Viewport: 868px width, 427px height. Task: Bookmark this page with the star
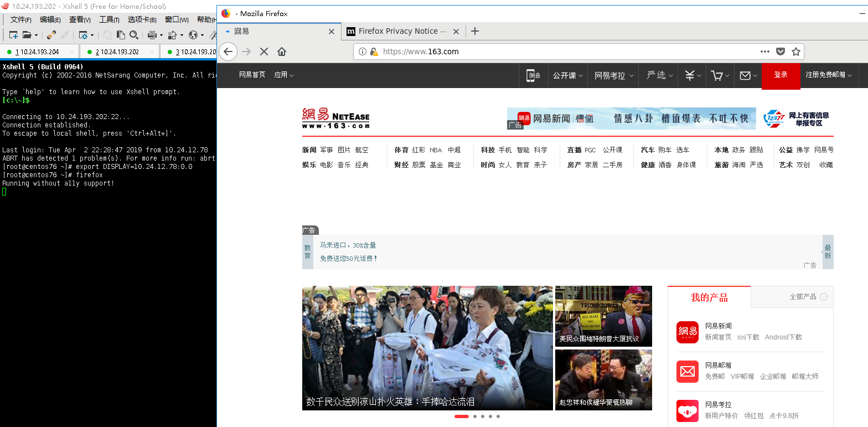pyautogui.click(x=796, y=52)
